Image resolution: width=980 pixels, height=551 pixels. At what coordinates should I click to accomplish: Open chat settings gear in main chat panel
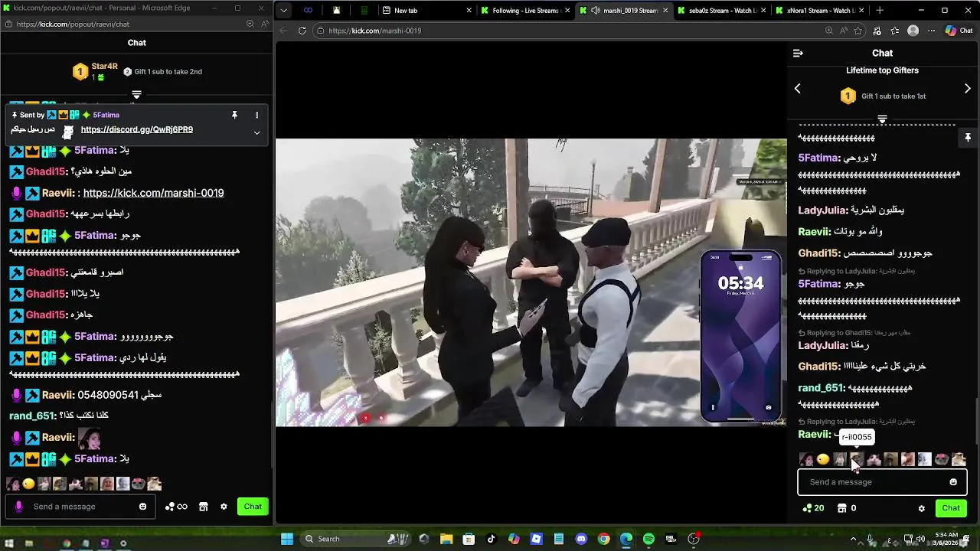coord(921,508)
